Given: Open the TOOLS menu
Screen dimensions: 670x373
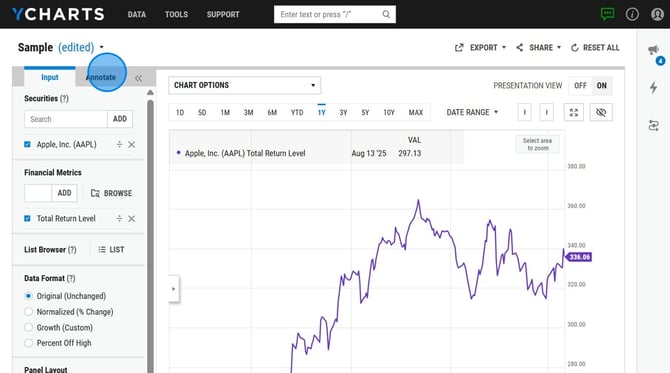Looking at the screenshot, I should tap(176, 15).
